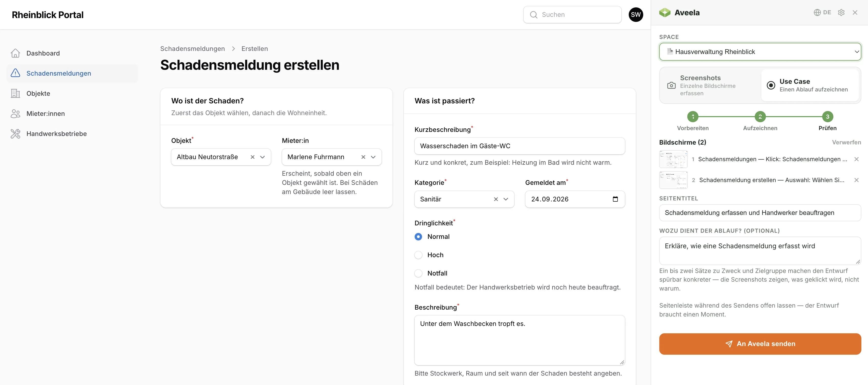Screen dimensions: 868x385
Task: Edit the Seitentitel field
Action: pyautogui.click(x=760, y=213)
